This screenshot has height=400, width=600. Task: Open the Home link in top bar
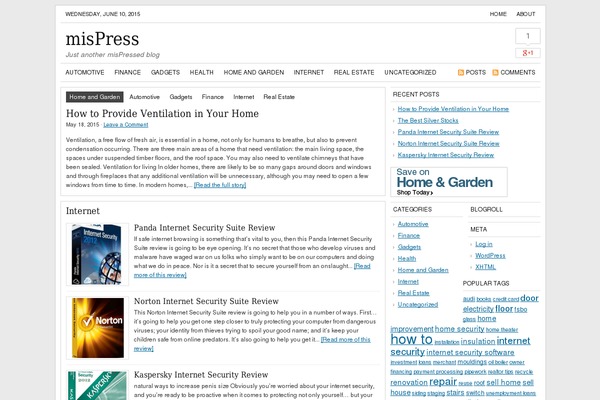[498, 14]
